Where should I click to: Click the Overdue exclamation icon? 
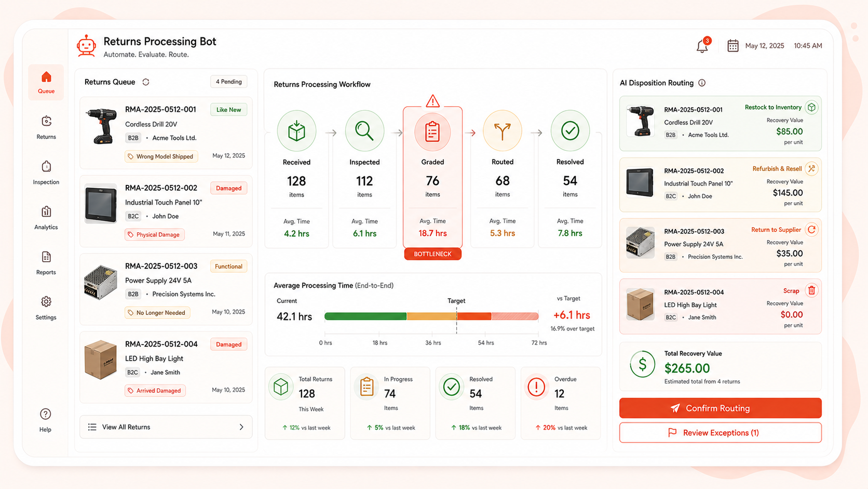[x=536, y=387]
